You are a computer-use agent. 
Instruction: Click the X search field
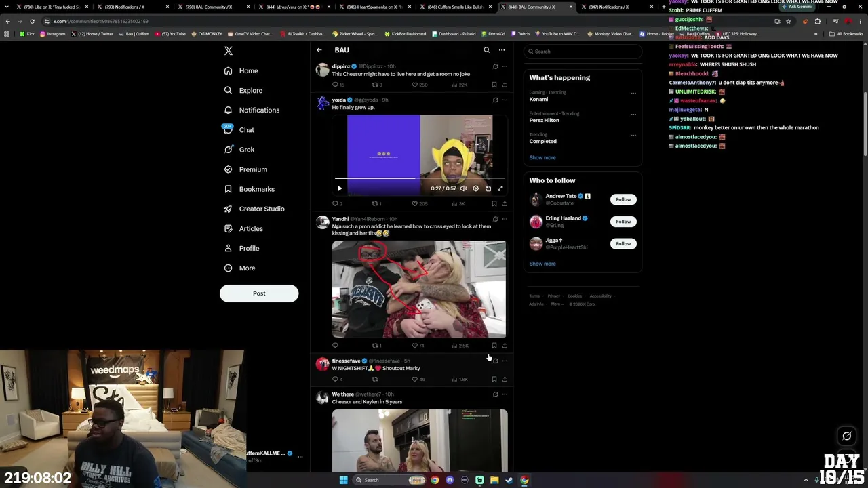coord(583,52)
